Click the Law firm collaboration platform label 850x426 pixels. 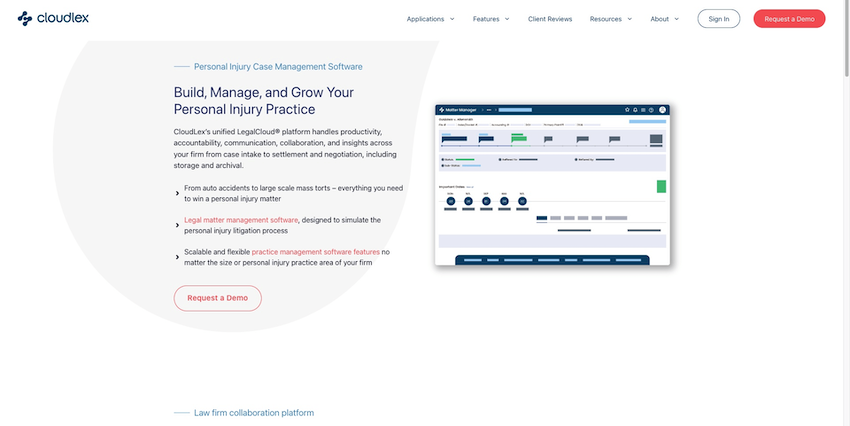[254, 413]
